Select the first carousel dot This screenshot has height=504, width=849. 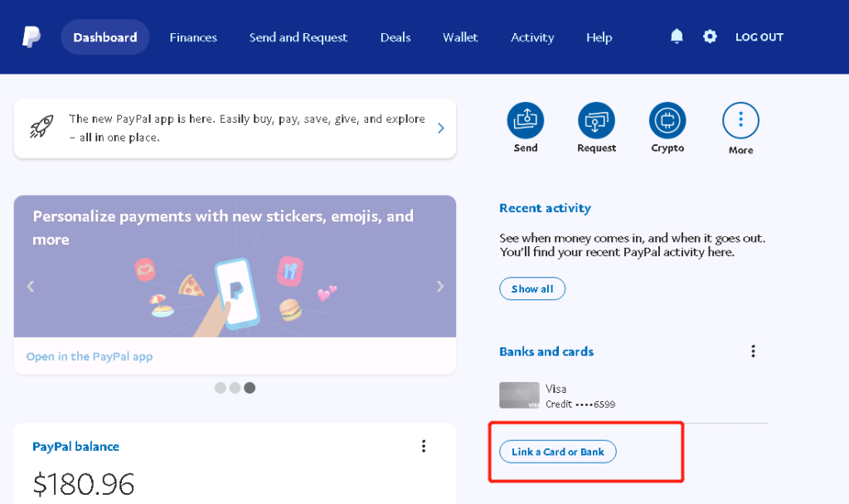(x=220, y=388)
